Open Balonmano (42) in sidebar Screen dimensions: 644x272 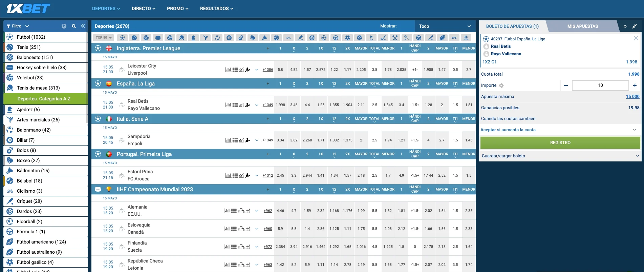[45, 130]
